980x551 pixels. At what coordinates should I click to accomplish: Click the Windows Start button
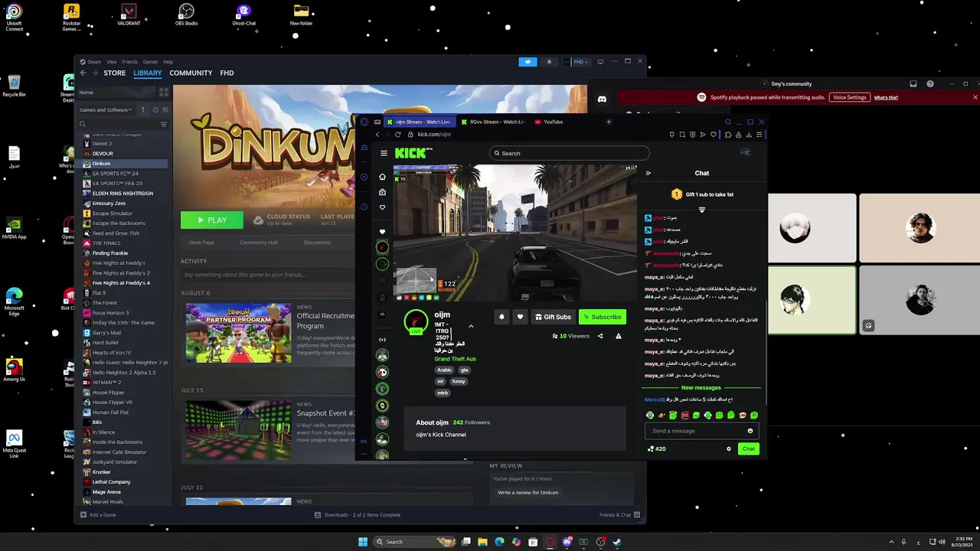coord(363,542)
